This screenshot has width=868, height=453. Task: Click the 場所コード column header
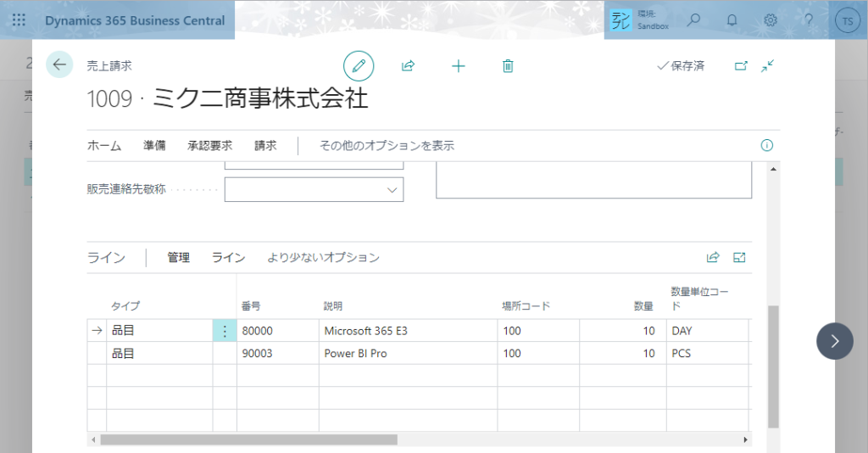pos(526,305)
